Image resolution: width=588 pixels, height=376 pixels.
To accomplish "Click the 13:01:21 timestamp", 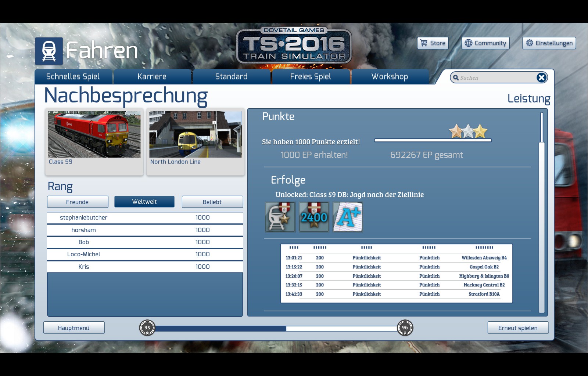I will (x=294, y=258).
